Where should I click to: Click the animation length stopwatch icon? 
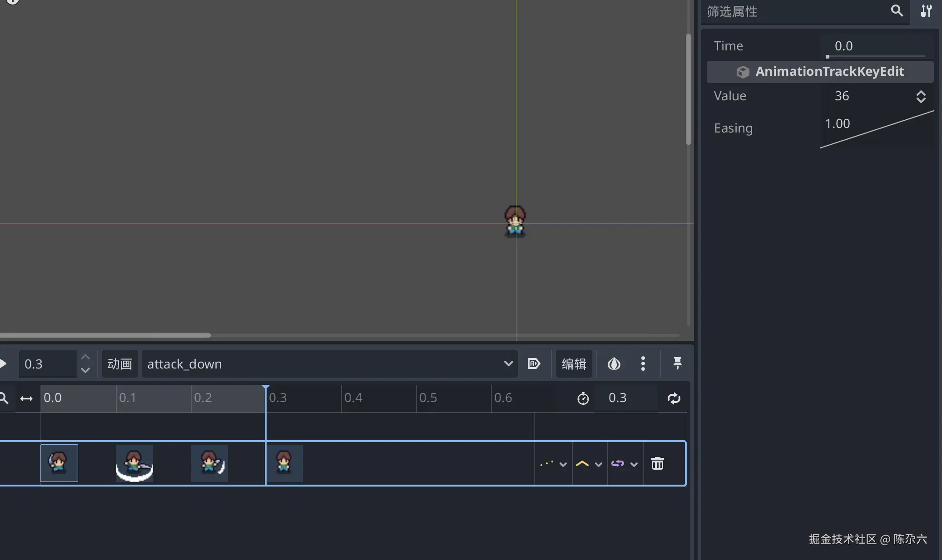pos(583,398)
